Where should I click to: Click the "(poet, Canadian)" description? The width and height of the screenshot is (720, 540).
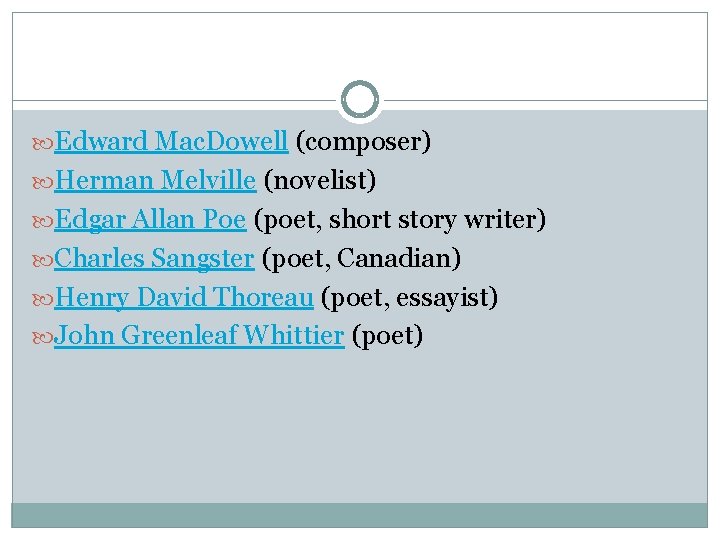pyautogui.click(x=361, y=259)
